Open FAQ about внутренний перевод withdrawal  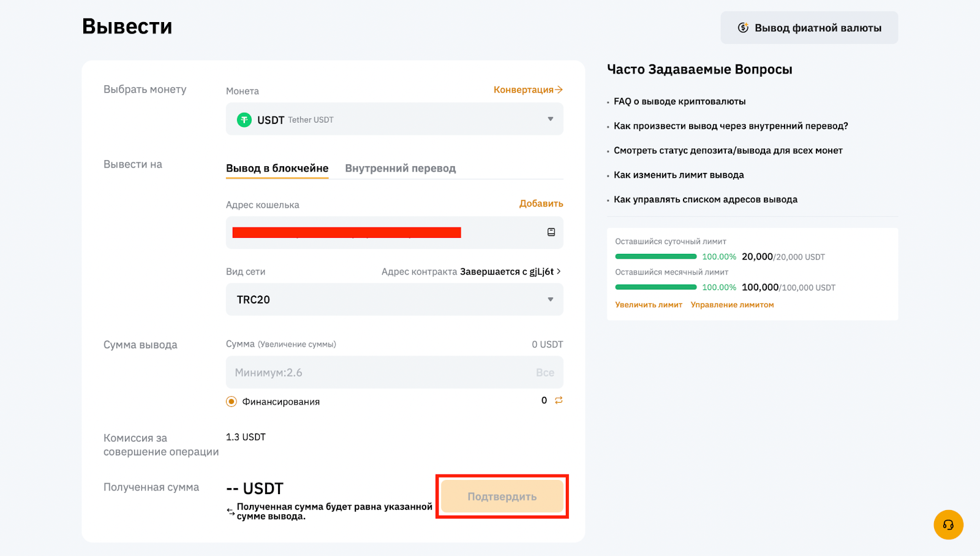[x=731, y=126]
